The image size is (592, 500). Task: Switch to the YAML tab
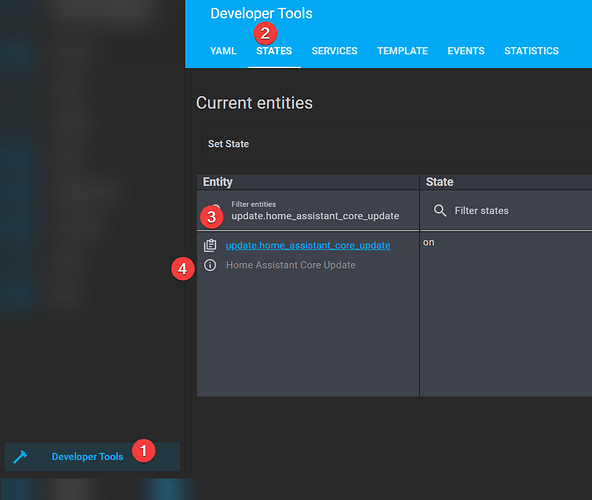coord(223,51)
